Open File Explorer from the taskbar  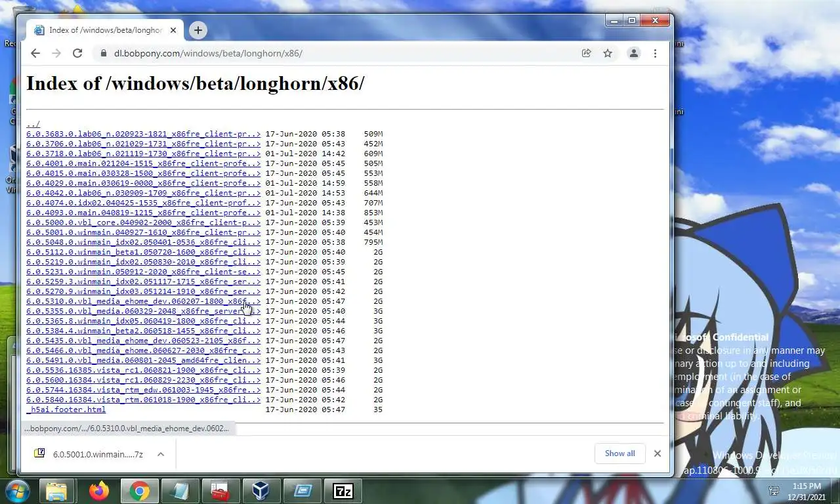click(56, 491)
